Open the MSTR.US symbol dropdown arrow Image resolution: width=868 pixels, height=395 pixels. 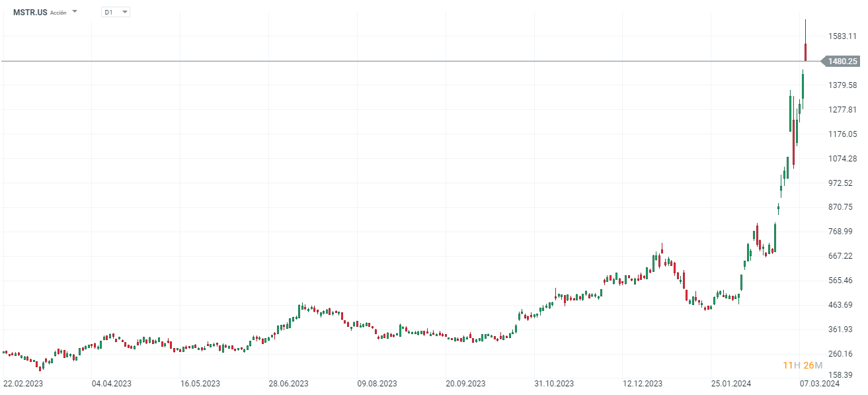coord(75,12)
